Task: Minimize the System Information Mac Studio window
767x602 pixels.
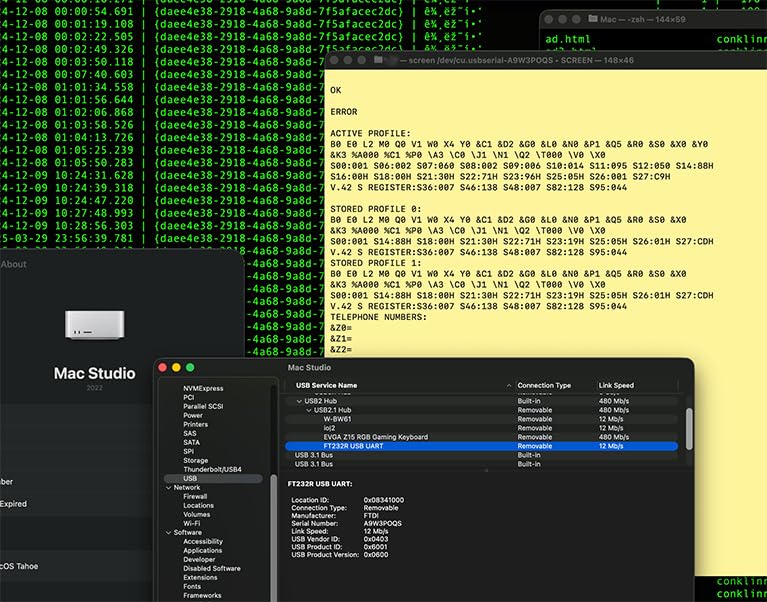Action: click(177, 367)
